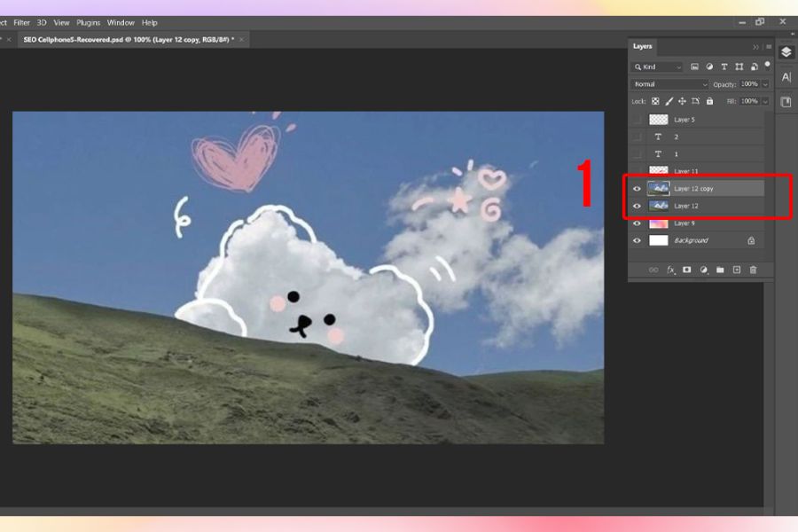Open the fx layer style icon
Image resolution: width=798 pixels, height=532 pixels.
671,270
